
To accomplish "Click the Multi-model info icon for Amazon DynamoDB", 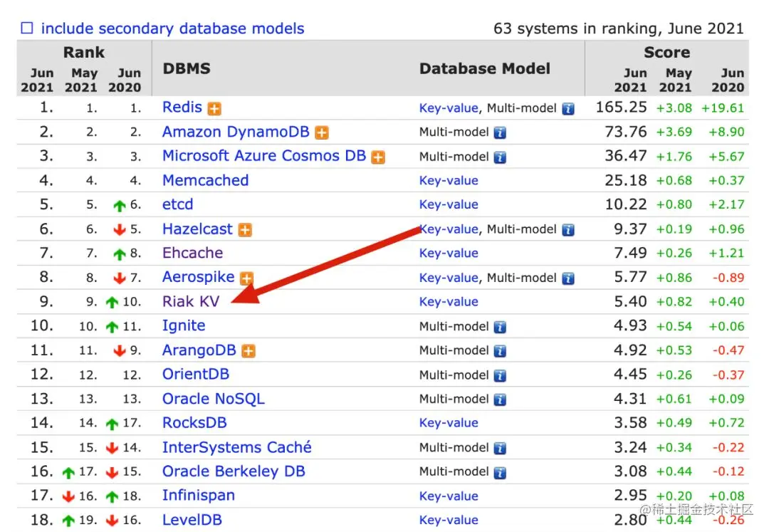I will 500,132.
